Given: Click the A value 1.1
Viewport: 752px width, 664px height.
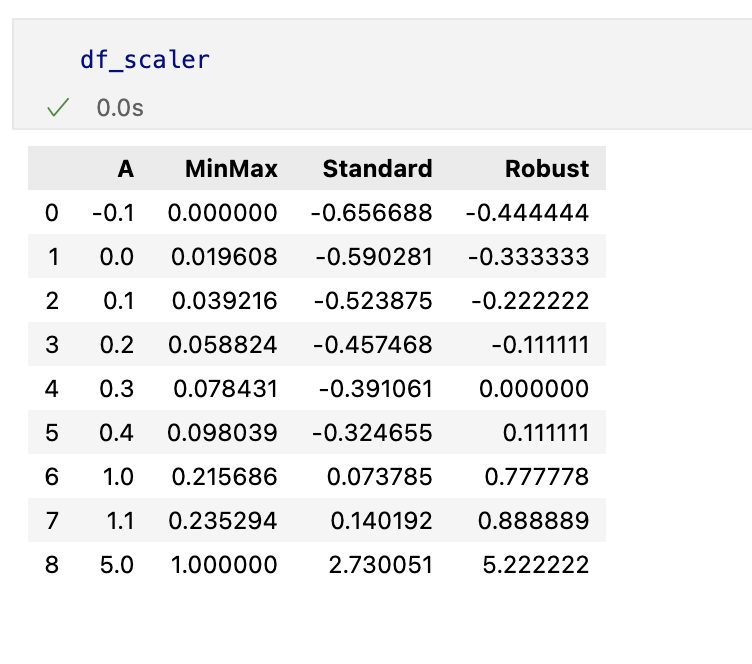Looking at the screenshot, I should coord(120,521).
